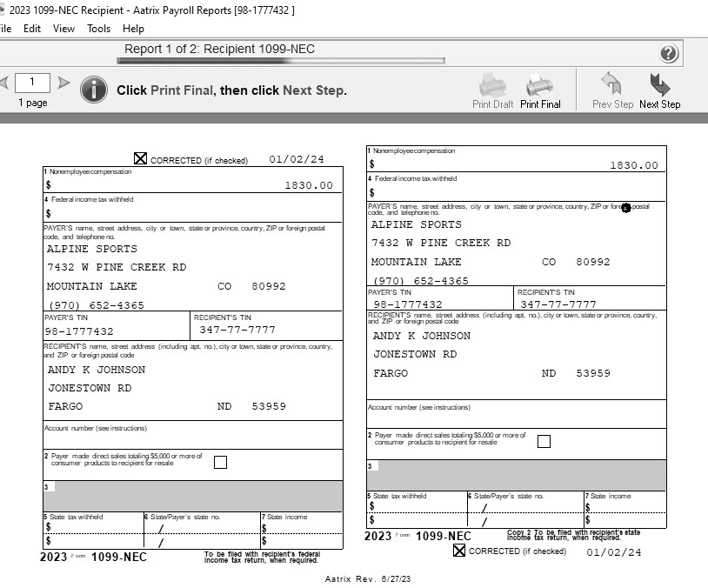708x588 pixels.
Task: Click date 01/02/24 on Copy 2
Action: (x=614, y=552)
